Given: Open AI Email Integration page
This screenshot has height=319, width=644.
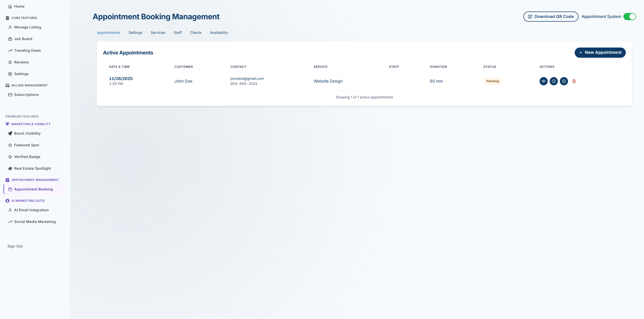Looking at the screenshot, I should point(31,210).
